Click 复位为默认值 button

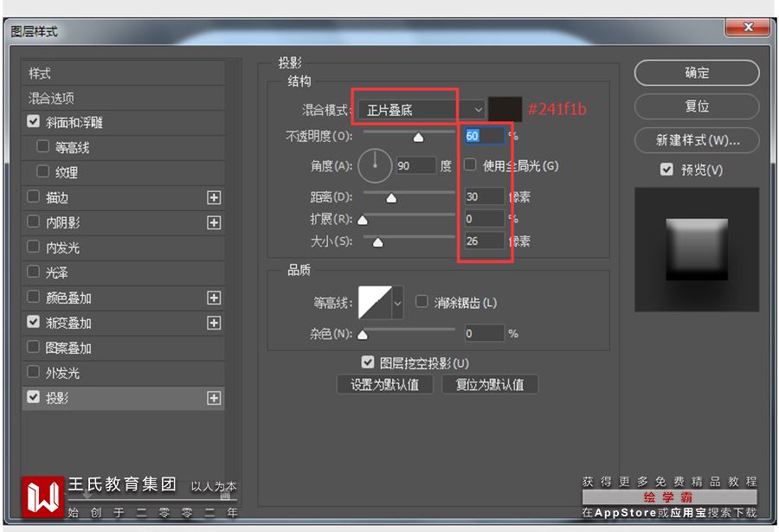[490, 384]
